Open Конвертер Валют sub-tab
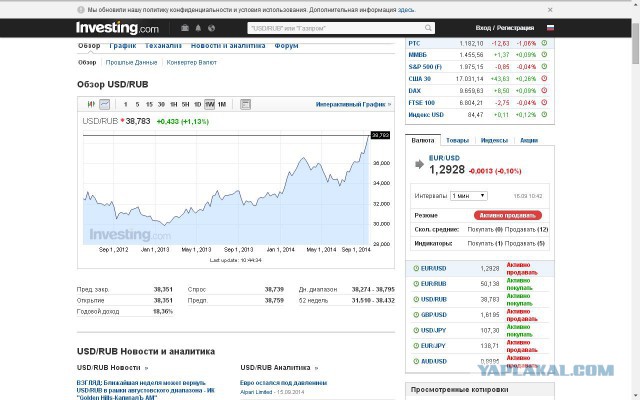This screenshot has height=400, width=640. [191, 62]
